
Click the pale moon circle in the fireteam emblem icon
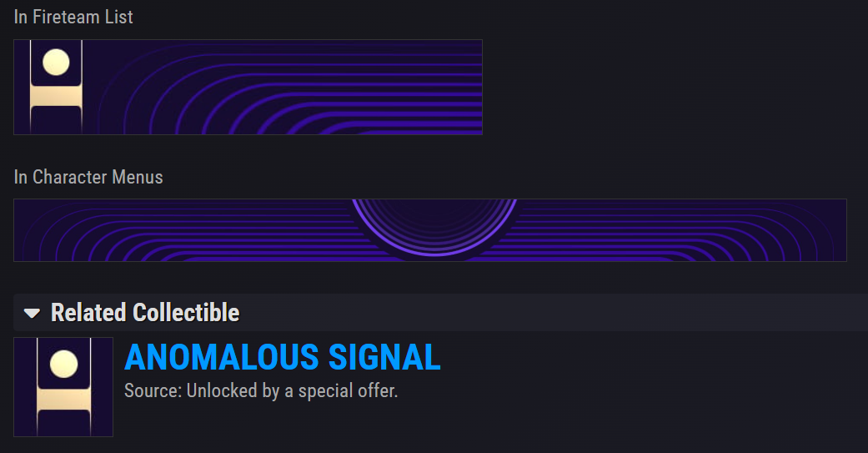[x=56, y=62]
